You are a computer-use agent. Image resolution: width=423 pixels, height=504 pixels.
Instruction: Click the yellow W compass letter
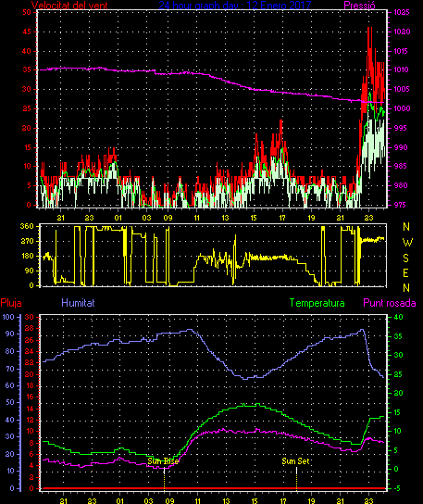click(x=407, y=243)
